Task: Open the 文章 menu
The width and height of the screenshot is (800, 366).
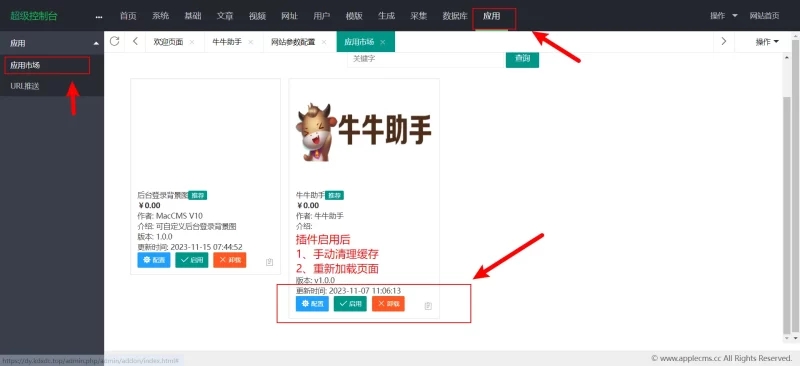Action: pyautogui.click(x=225, y=16)
